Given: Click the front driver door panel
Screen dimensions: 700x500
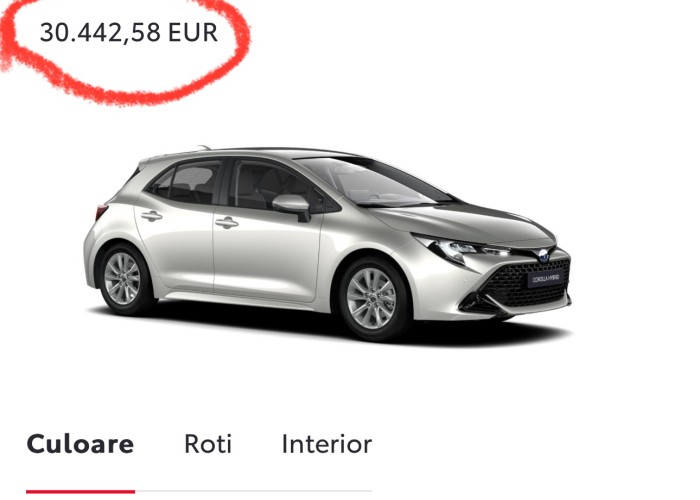Looking at the screenshot, I should tap(266, 250).
